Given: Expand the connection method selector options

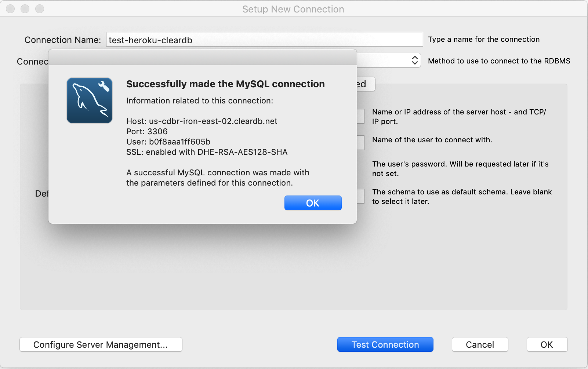Looking at the screenshot, I should (x=414, y=60).
